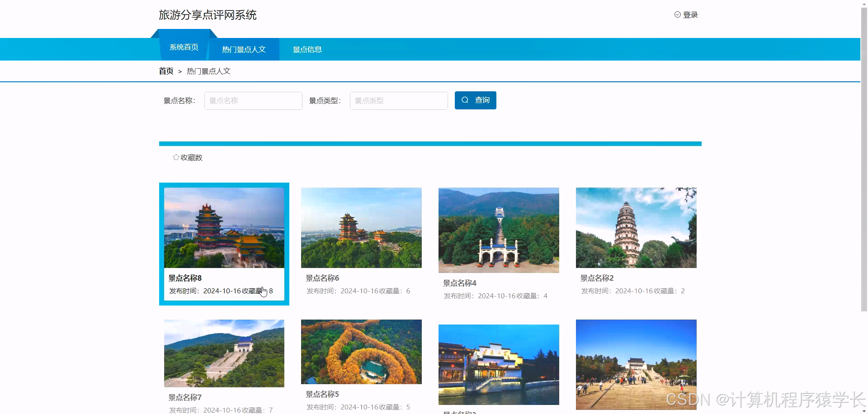Click the star icon next to 收藏数
The image size is (868, 414).
(175, 157)
